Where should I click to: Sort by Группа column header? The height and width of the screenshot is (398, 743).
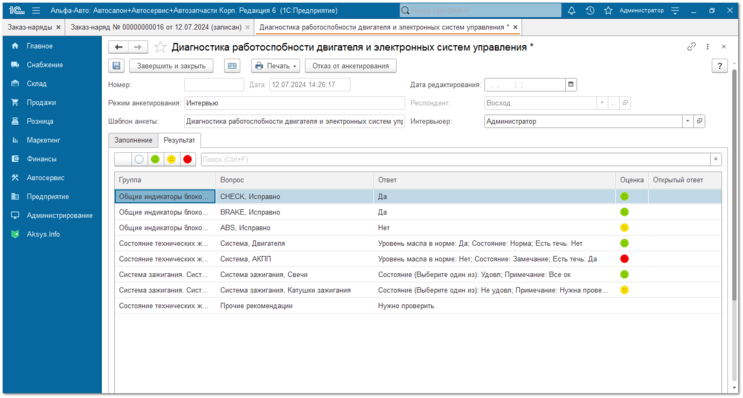point(165,180)
